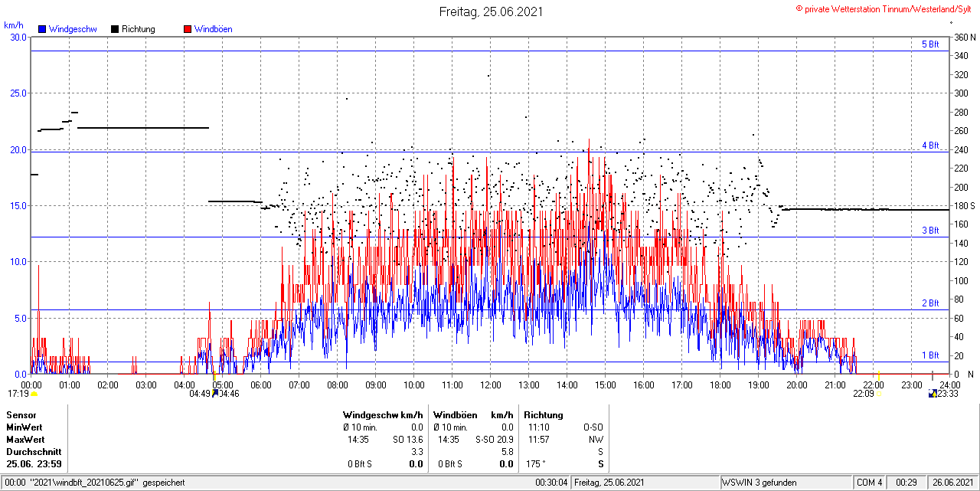Click the MinWert row label

tap(24, 427)
